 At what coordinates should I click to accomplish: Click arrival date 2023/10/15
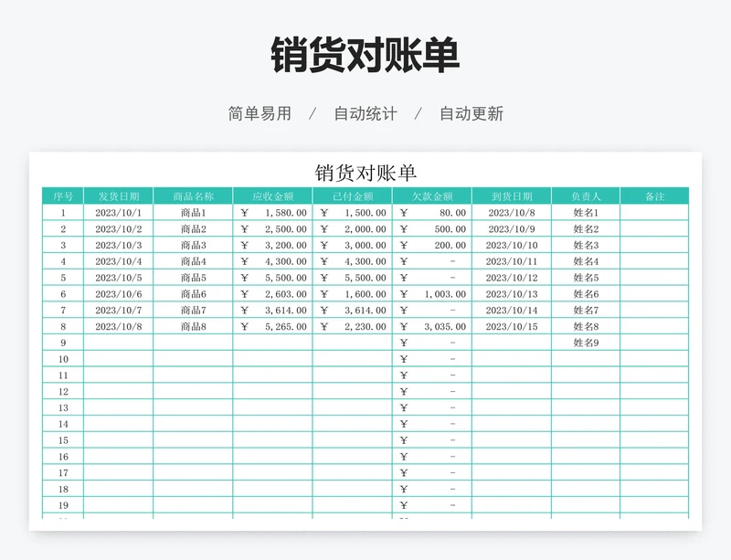pos(512,327)
